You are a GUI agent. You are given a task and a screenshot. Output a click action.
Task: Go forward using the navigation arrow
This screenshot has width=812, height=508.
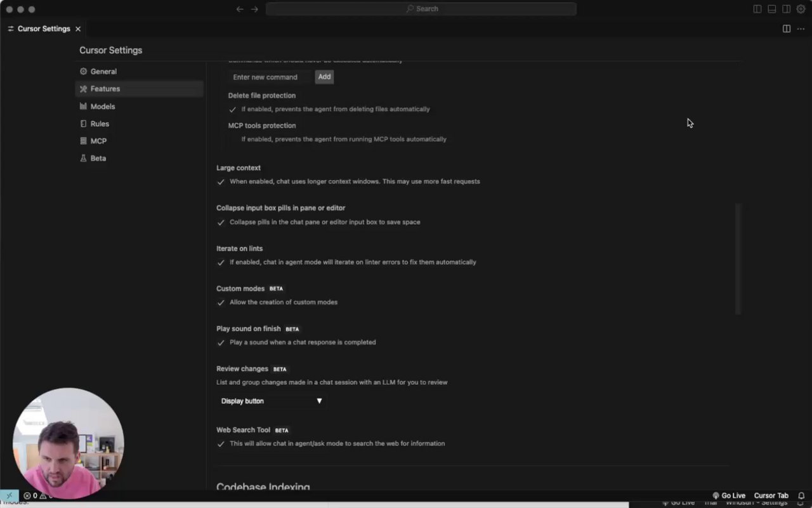254,9
